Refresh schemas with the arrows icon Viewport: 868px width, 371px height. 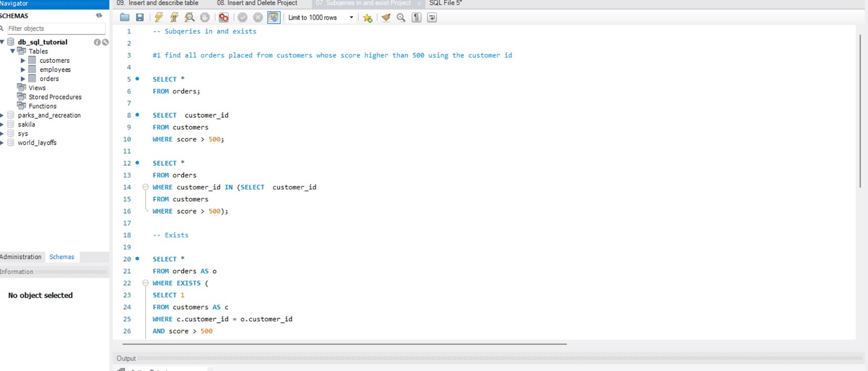99,16
